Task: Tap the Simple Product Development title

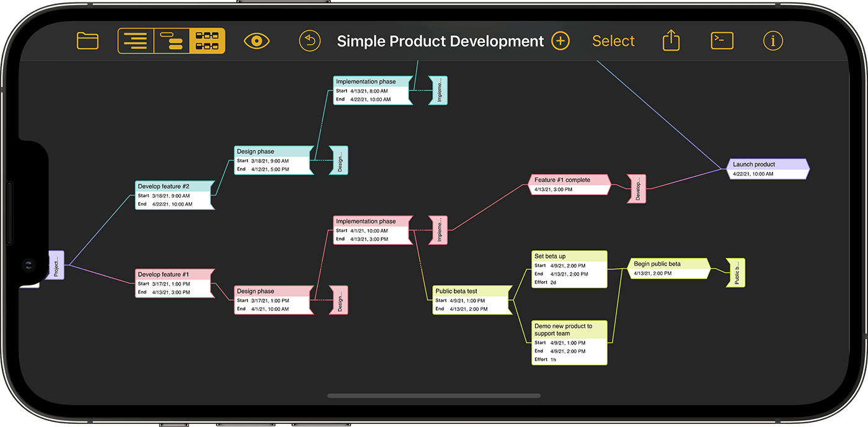Action: point(440,41)
